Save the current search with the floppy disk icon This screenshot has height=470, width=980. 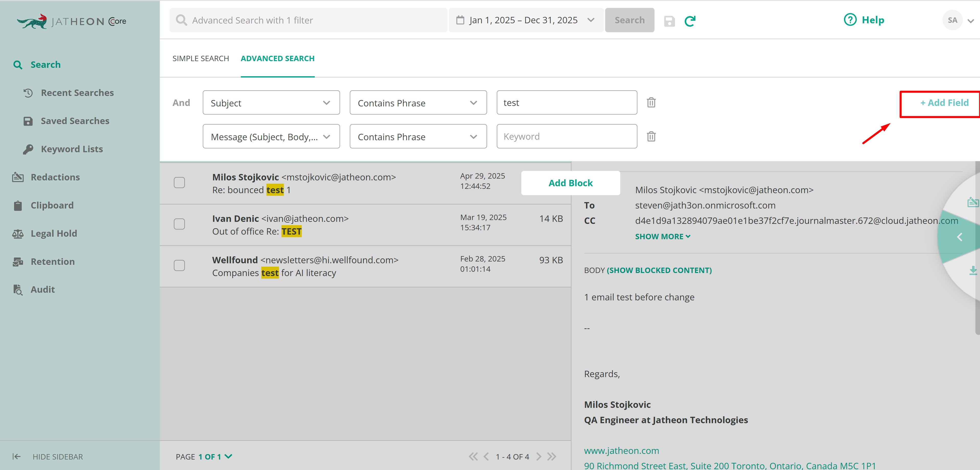coord(669,21)
